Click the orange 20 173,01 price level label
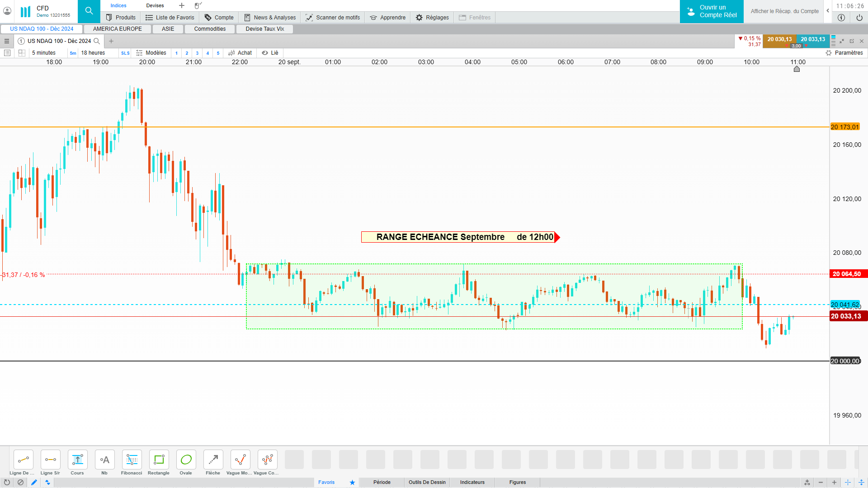This screenshot has width=868, height=488. tap(844, 127)
